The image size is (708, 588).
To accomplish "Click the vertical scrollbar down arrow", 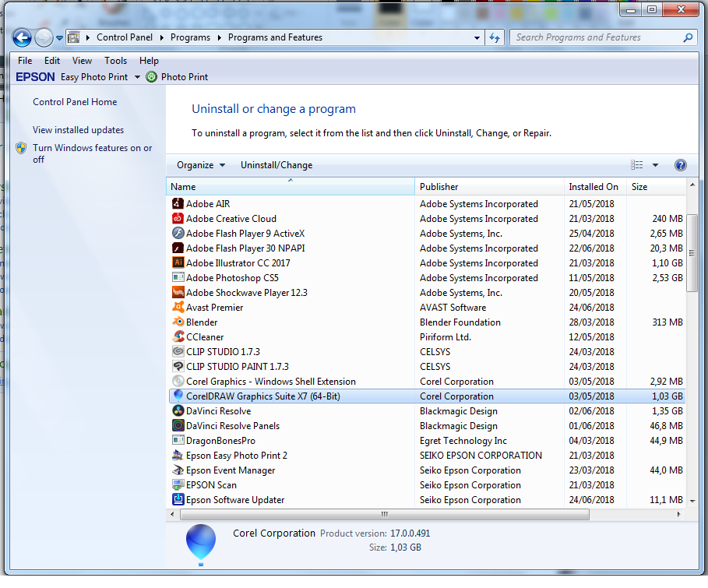I will coord(692,501).
